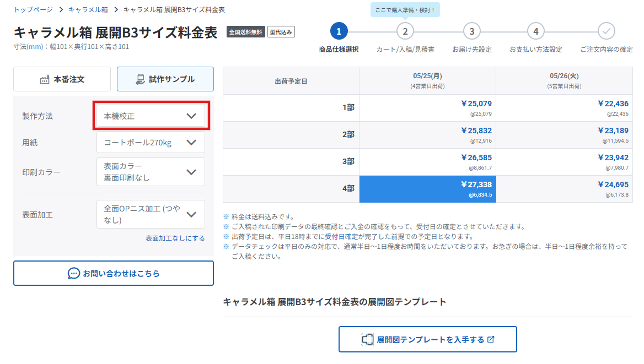Open the 製作方法 dropdown showing 本機校正
This screenshot has height=364, width=644.
coord(151,116)
